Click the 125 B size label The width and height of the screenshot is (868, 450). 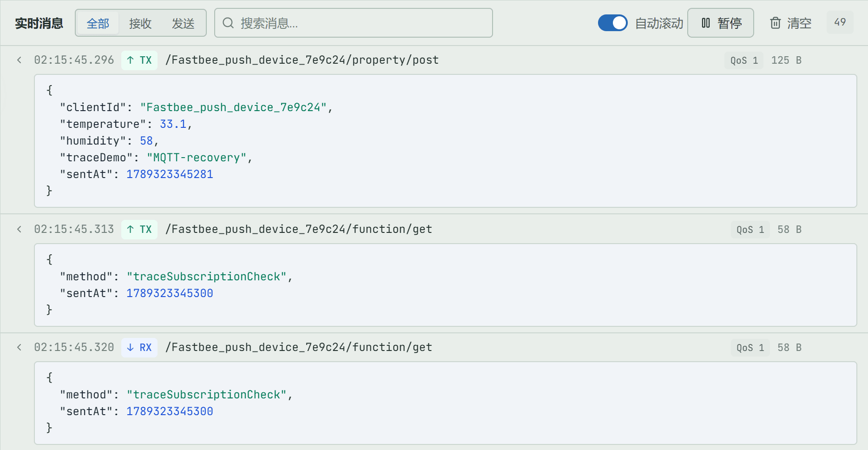click(786, 60)
